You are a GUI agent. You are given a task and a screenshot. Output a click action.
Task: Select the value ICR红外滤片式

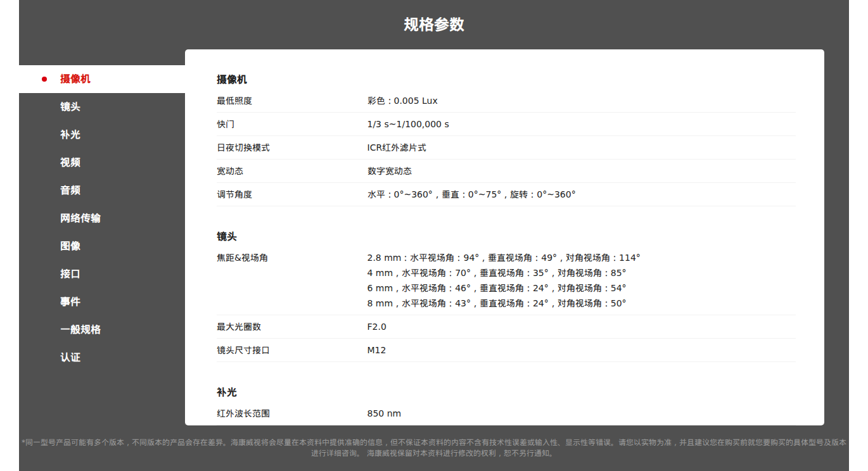point(397,148)
